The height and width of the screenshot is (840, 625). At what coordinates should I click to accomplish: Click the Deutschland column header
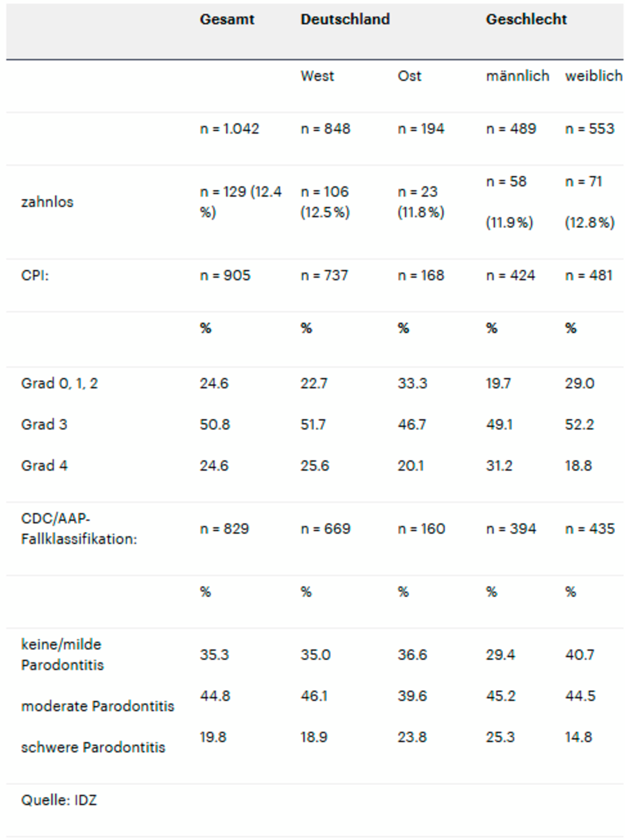pos(345,19)
